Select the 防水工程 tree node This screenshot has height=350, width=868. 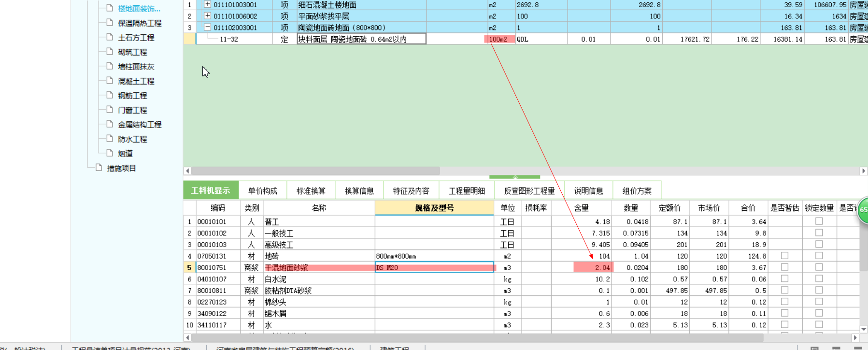click(132, 139)
